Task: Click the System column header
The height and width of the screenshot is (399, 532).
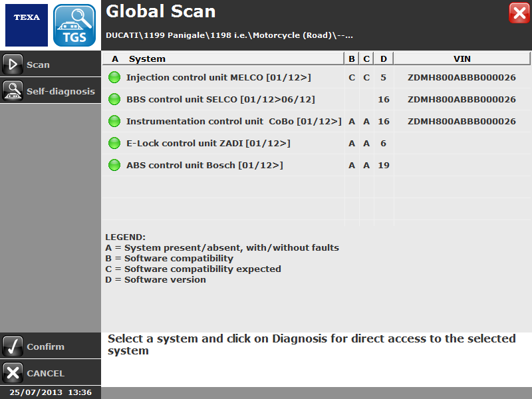Action: coord(147,59)
